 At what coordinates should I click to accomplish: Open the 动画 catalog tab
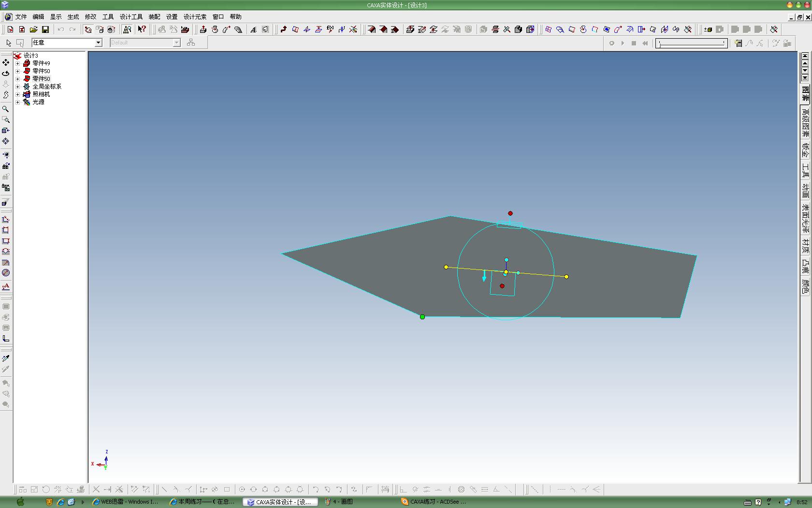click(x=805, y=190)
